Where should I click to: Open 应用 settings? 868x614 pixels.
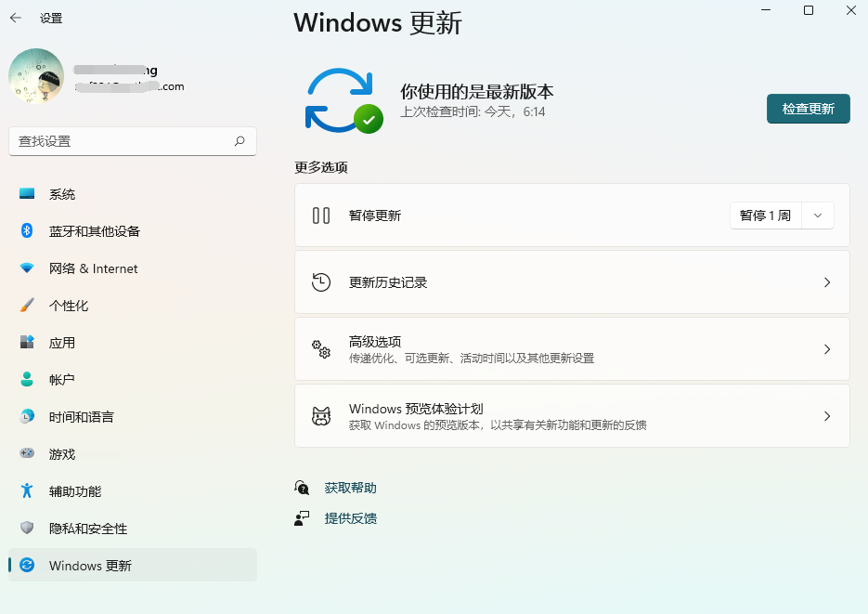tap(133, 342)
